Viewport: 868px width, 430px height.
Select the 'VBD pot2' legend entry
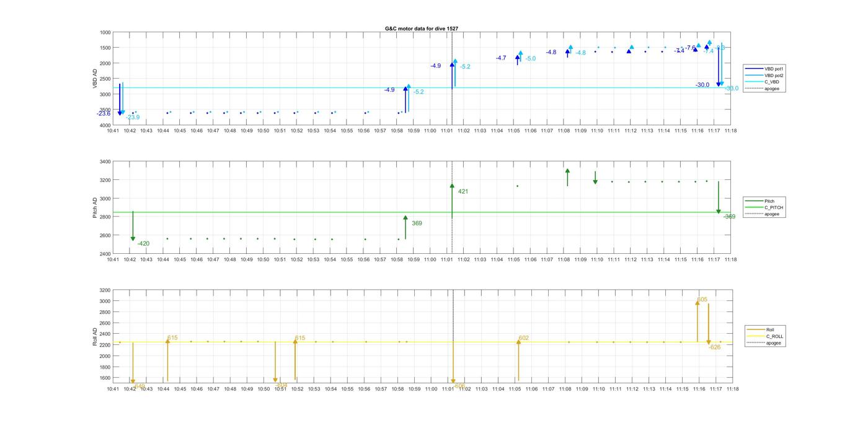pyautogui.click(x=764, y=75)
